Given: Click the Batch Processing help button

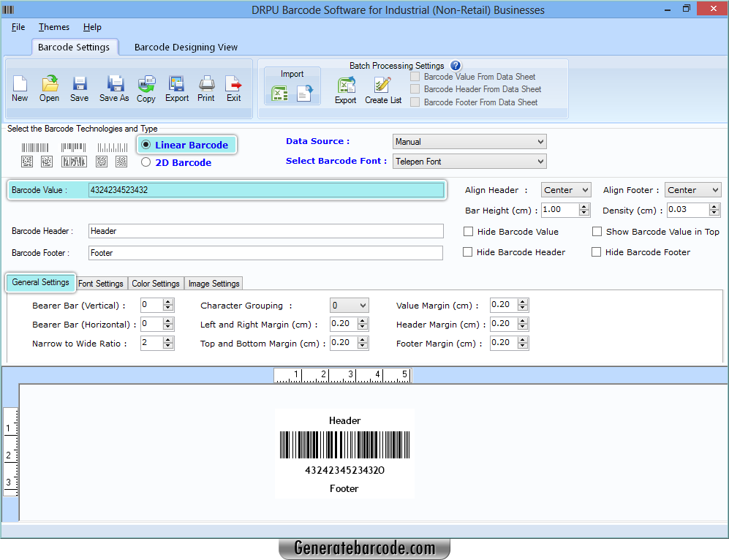Looking at the screenshot, I should 455,65.
